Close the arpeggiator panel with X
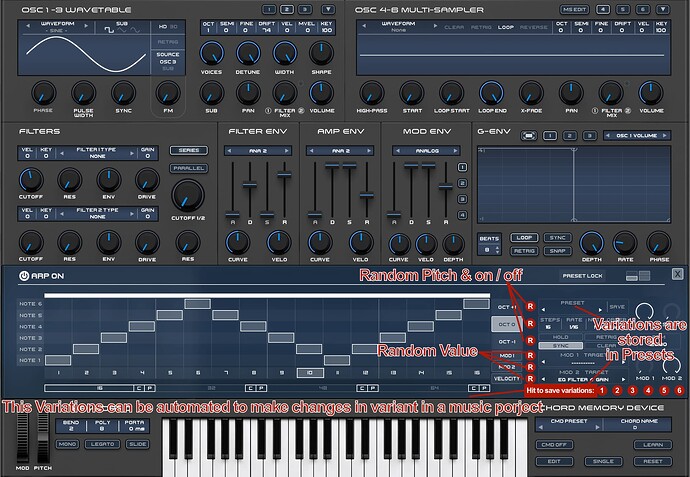Screen dimensions: 690x477 point(677,274)
